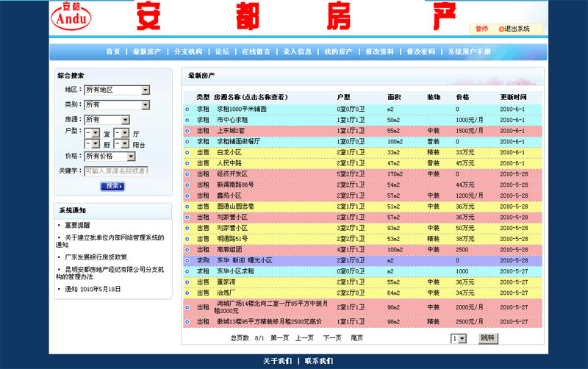Click the bullet icon for 经济开发区 listing
Viewport: 588px width, 369px height.
pos(187,174)
